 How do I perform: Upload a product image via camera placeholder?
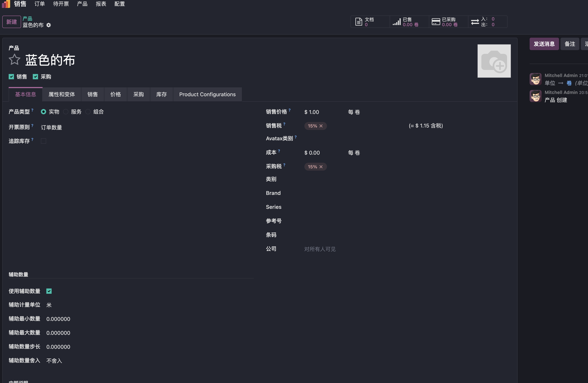pos(494,61)
